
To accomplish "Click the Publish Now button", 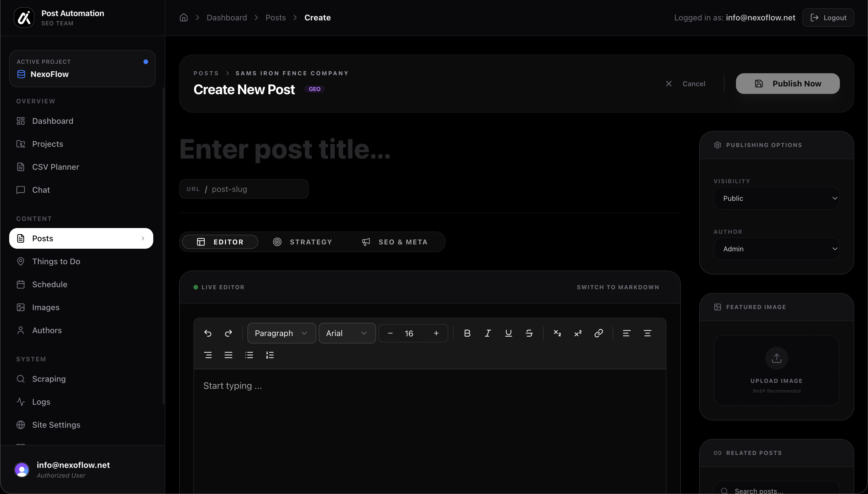I will click(x=787, y=84).
